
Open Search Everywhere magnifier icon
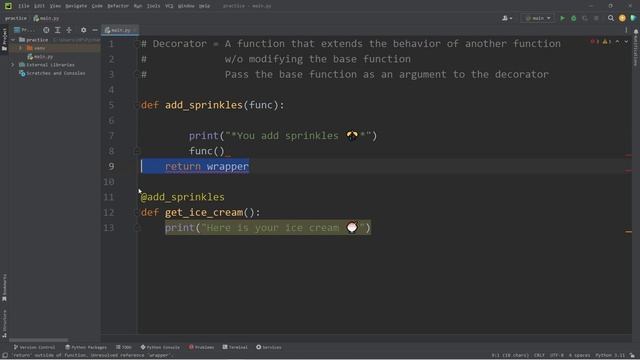(x=611, y=18)
